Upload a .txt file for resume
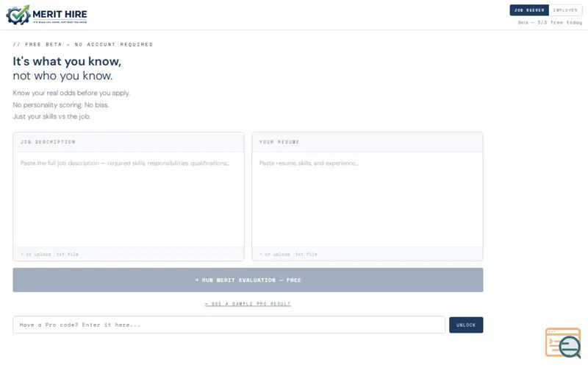 point(288,254)
